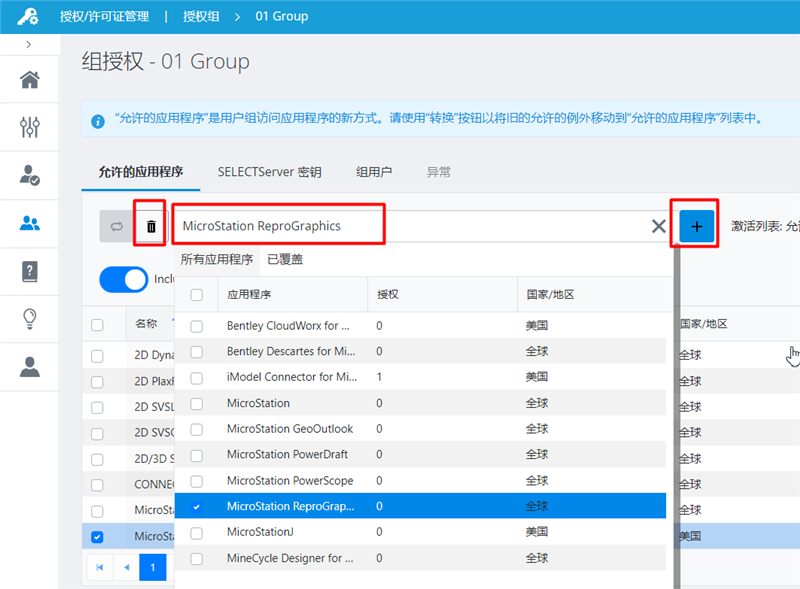The width and height of the screenshot is (800, 589).
Task: Open the sliders settings icon in sidebar
Action: click(30, 127)
